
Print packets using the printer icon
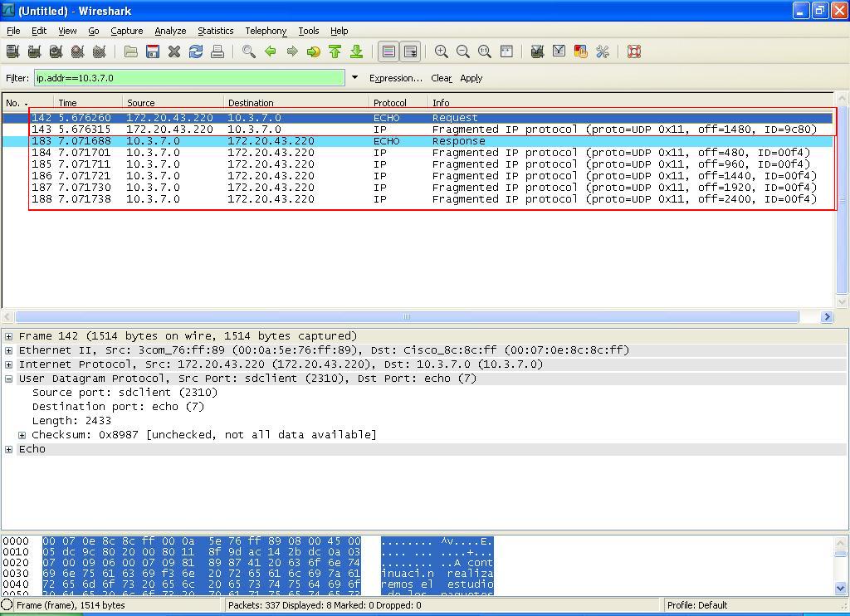(x=217, y=51)
